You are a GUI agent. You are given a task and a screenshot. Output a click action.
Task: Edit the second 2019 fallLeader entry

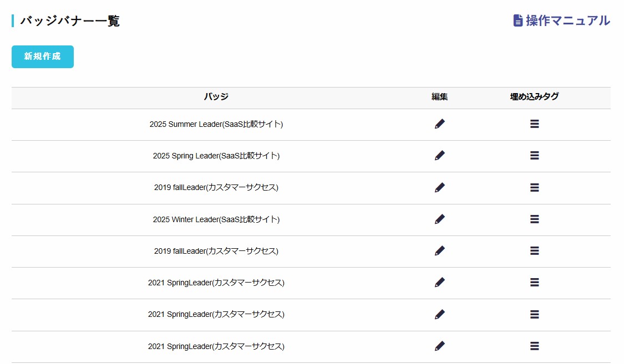(x=439, y=250)
